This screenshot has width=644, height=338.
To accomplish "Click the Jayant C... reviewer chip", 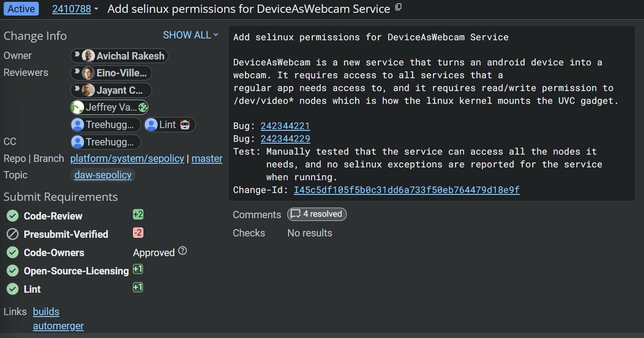I will [111, 90].
